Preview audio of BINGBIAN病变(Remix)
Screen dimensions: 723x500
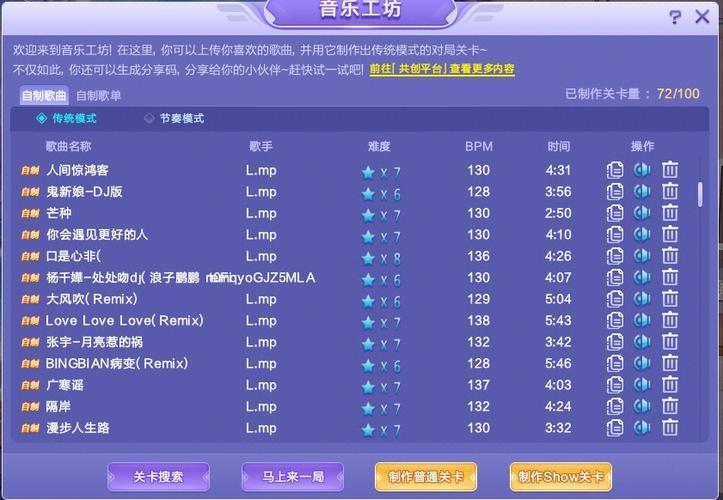[642, 363]
